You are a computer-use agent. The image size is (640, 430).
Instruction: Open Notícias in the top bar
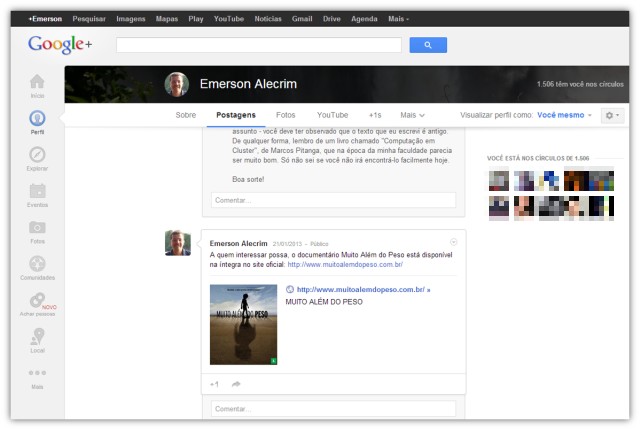(x=268, y=19)
